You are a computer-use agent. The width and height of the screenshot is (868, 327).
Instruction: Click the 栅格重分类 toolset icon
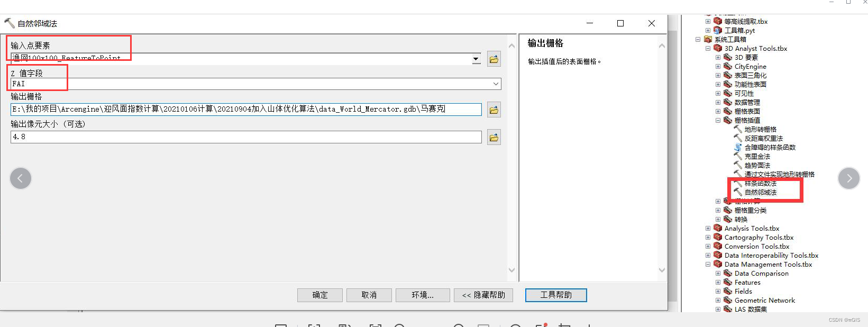728,211
